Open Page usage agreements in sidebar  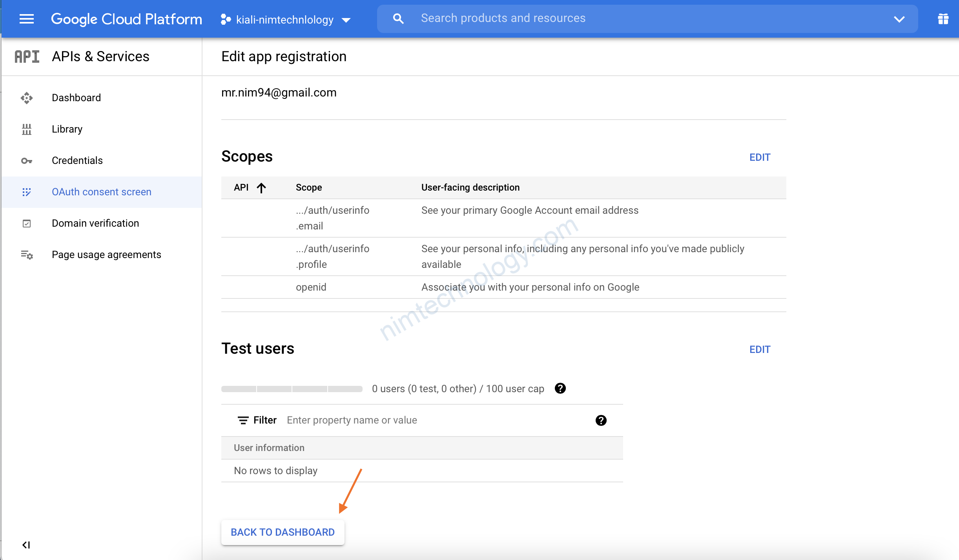point(102,255)
